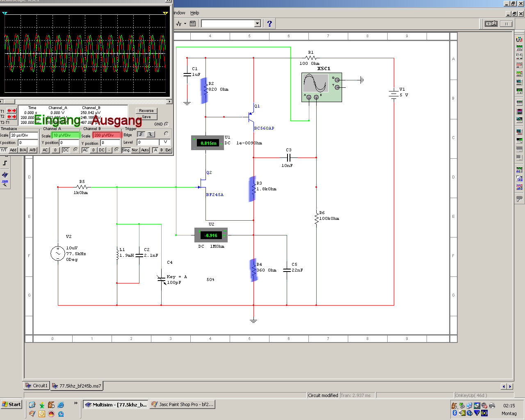Enable Sing. trigger mode
This screenshot has width=525, height=420.
click(x=126, y=150)
